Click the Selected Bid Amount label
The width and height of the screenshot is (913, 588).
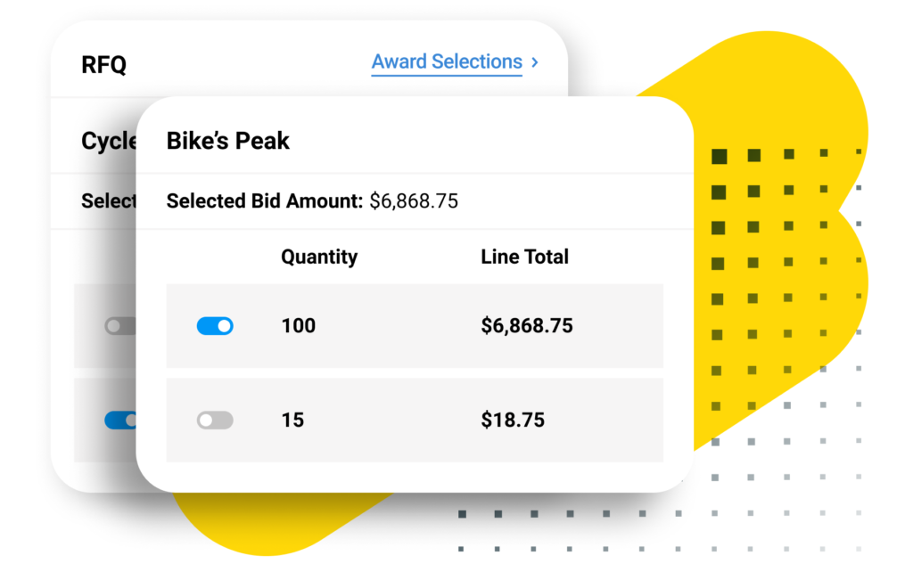pos(265,201)
